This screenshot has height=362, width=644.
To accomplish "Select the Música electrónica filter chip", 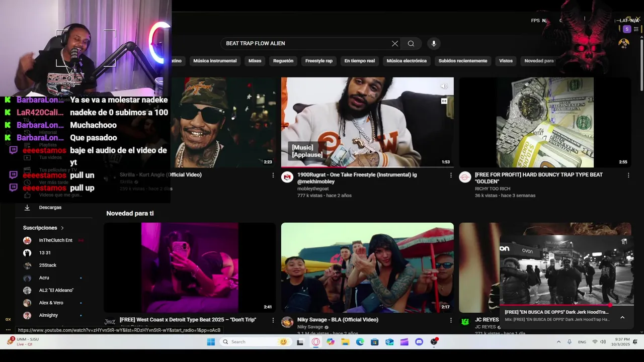I will [407, 61].
